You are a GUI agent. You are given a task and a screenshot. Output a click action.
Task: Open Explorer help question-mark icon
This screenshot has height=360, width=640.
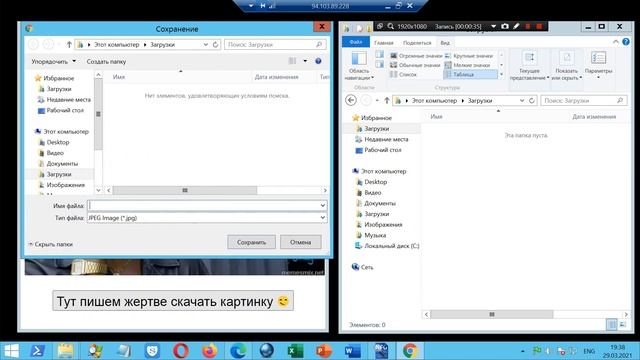click(x=626, y=42)
